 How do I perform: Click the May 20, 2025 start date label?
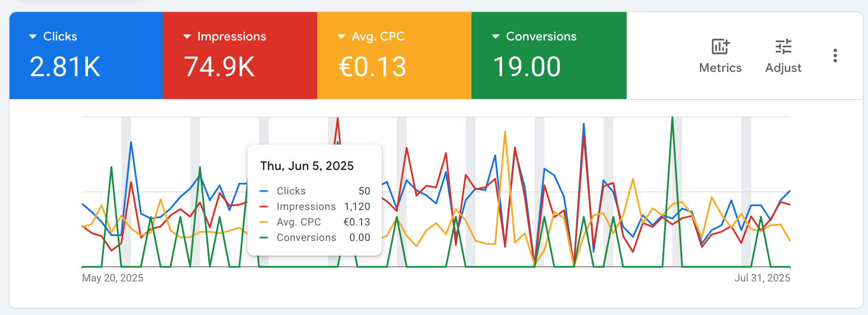pyautogui.click(x=112, y=278)
